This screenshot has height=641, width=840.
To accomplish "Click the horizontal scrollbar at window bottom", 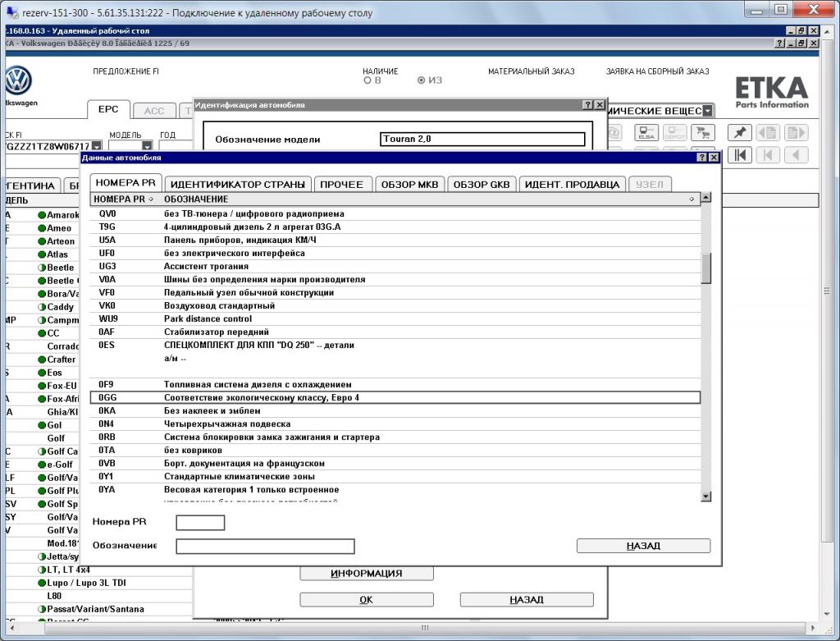I will tap(424, 627).
